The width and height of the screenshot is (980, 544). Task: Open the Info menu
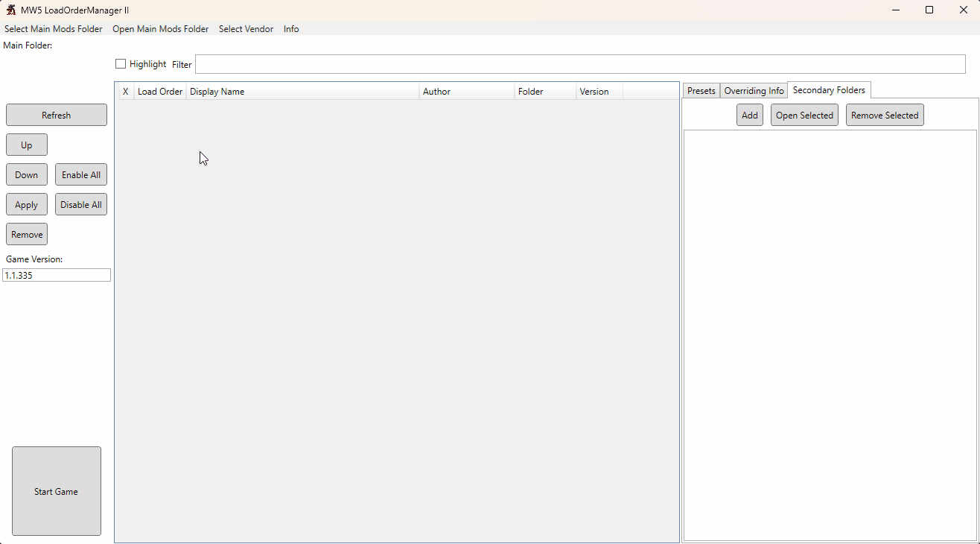(291, 29)
